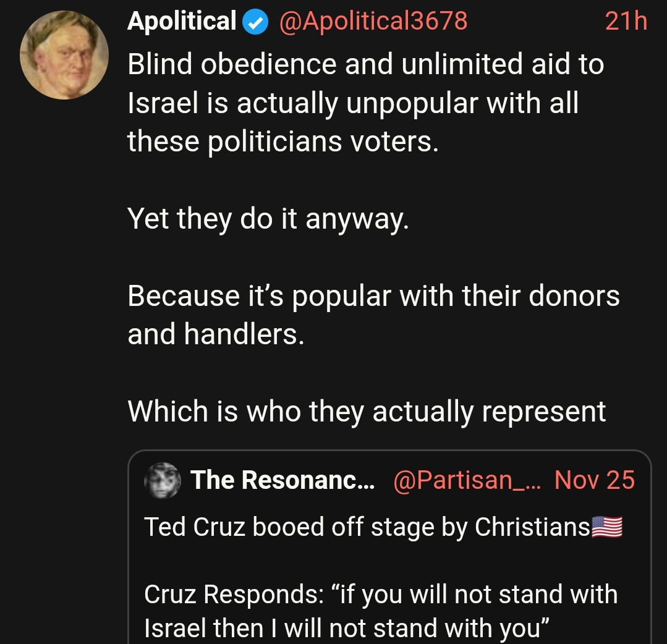Click "Because it's popular with their donors" line
This screenshot has height=644, width=667.
pos(373,295)
